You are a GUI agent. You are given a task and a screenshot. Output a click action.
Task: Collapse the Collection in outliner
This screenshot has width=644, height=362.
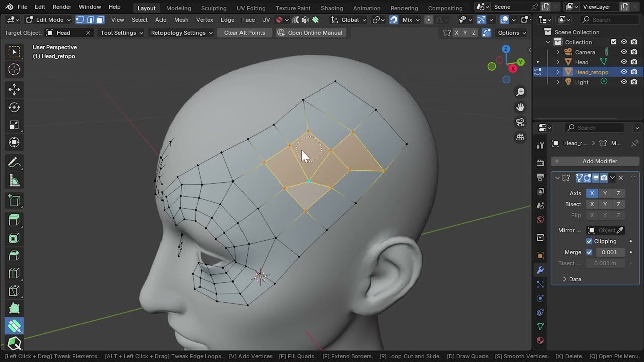(x=548, y=42)
